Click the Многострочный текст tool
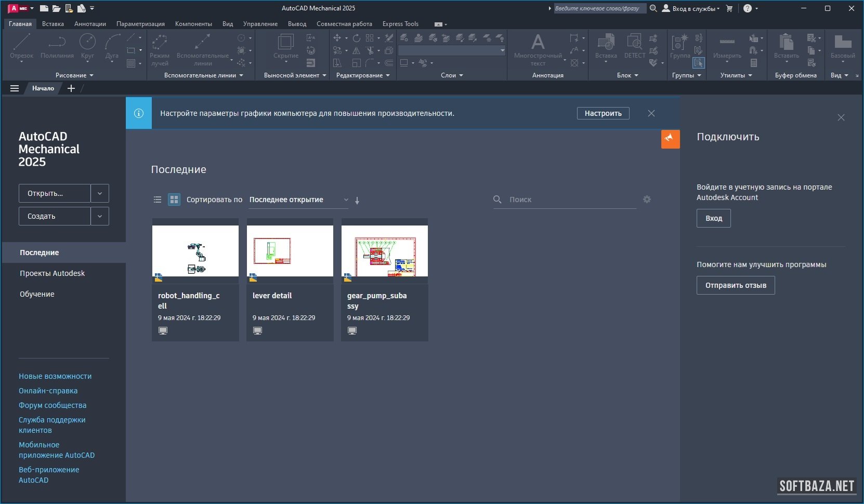Viewport: 864px width, 504px height. click(538, 48)
